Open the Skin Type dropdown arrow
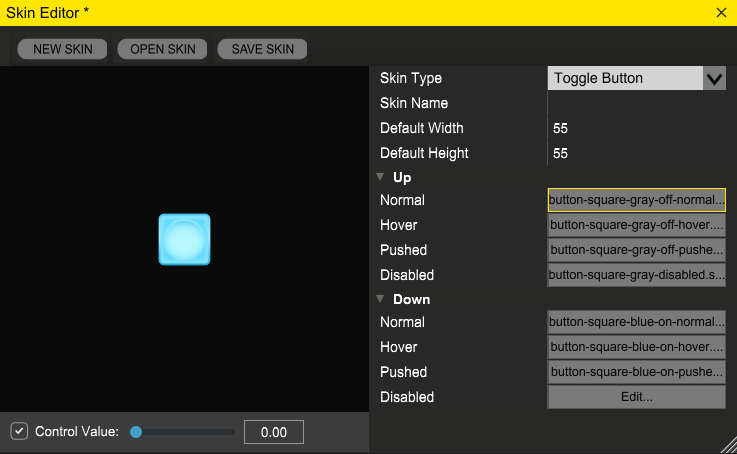Screen dimensions: 737x454 tap(714, 78)
